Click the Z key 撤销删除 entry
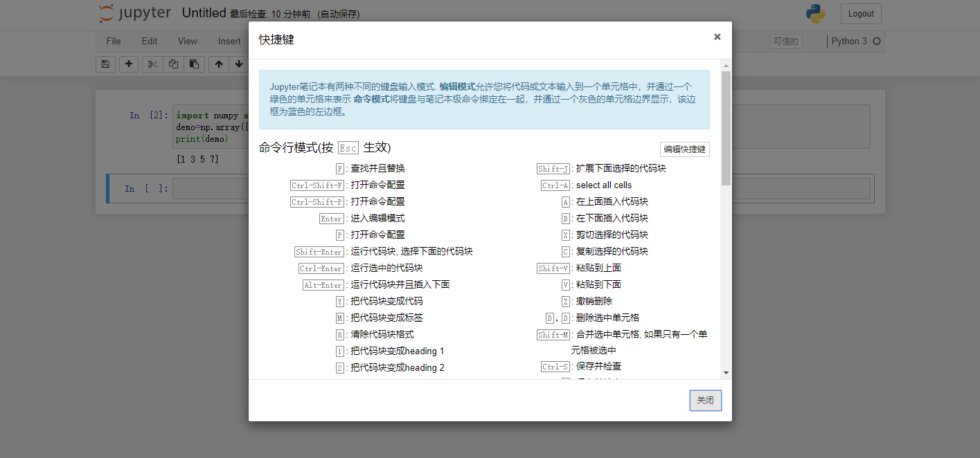 (587, 302)
